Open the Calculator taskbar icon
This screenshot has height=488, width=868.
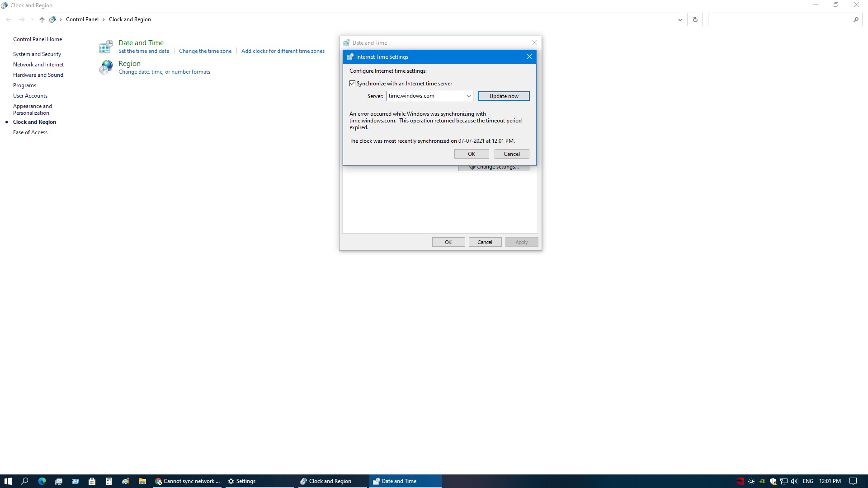(108, 481)
